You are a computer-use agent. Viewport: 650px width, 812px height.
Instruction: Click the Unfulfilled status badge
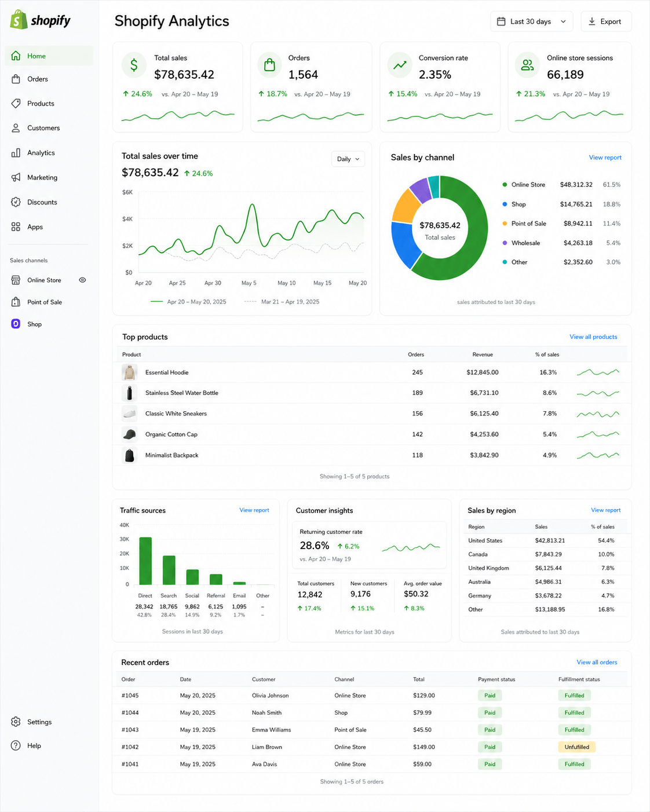(576, 747)
